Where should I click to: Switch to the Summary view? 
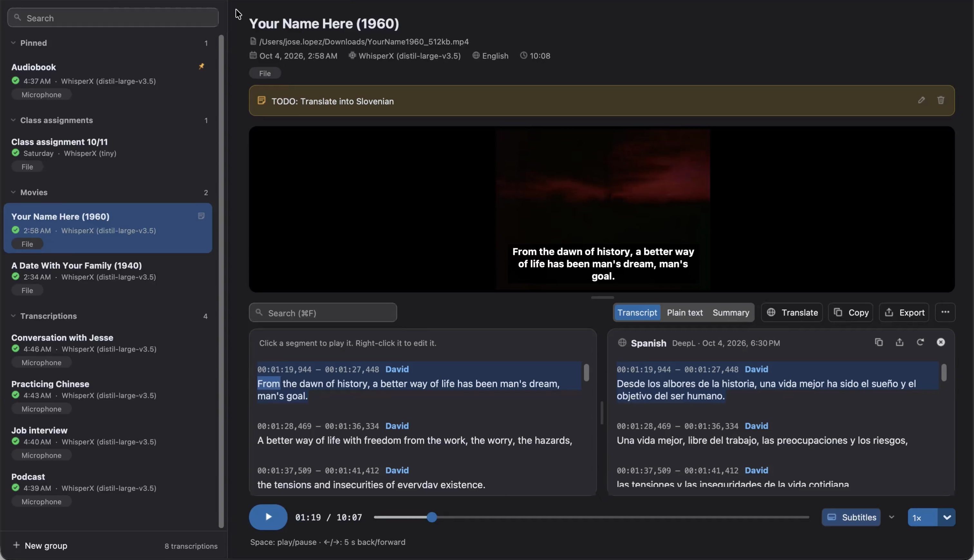click(730, 312)
